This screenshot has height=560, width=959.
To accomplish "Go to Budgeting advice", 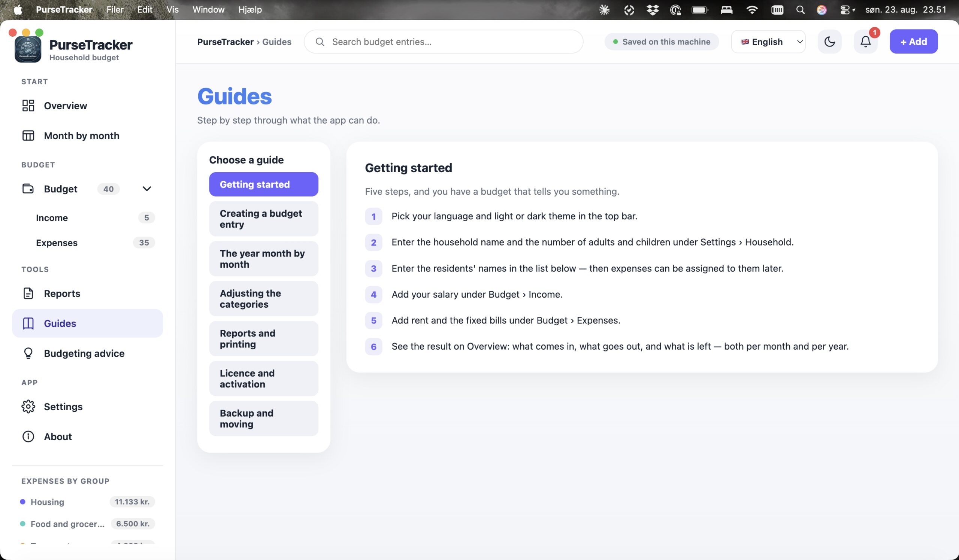I will point(88,353).
